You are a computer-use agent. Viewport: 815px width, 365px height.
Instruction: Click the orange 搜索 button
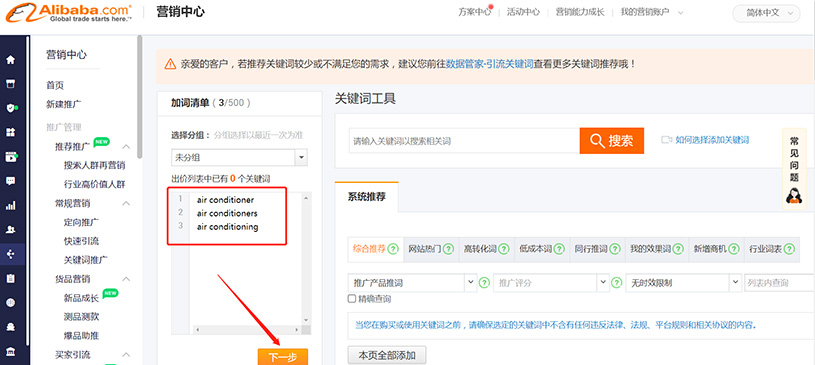[612, 140]
